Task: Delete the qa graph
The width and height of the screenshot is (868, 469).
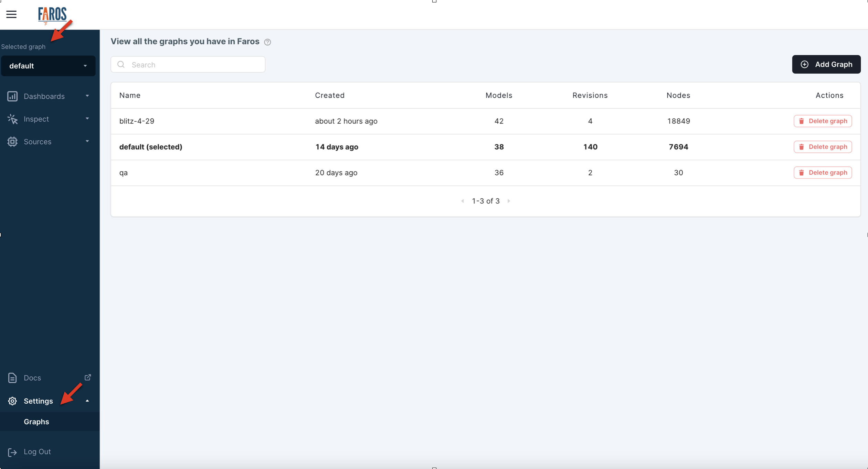Action: click(823, 173)
